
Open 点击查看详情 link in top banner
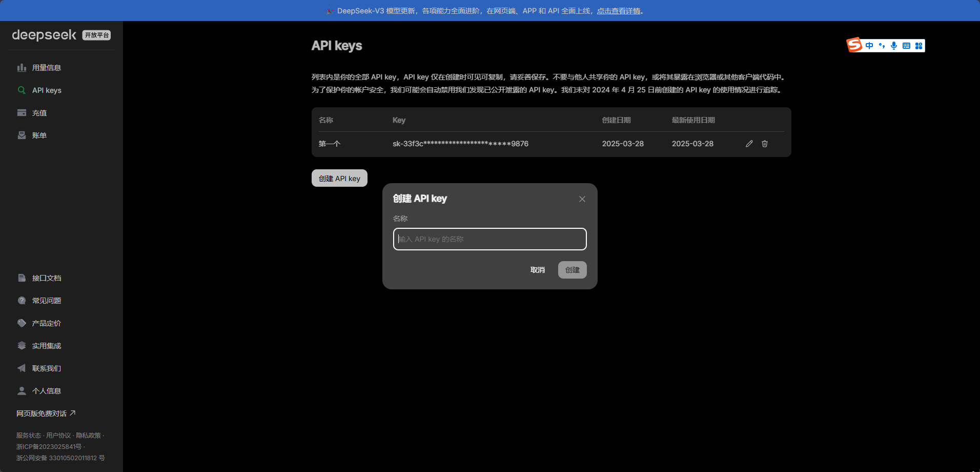[619, 11]
